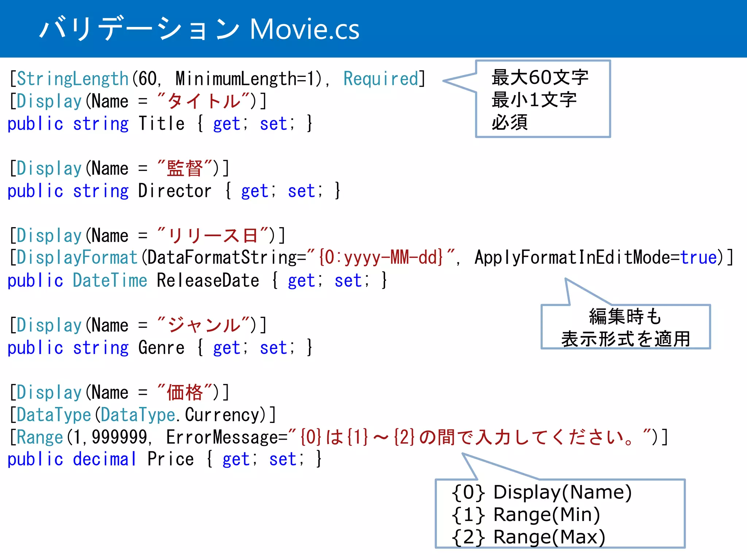Click the DataType.Currency attribute line
Screen dimensions: 747x560
click(x=143, y=415)
